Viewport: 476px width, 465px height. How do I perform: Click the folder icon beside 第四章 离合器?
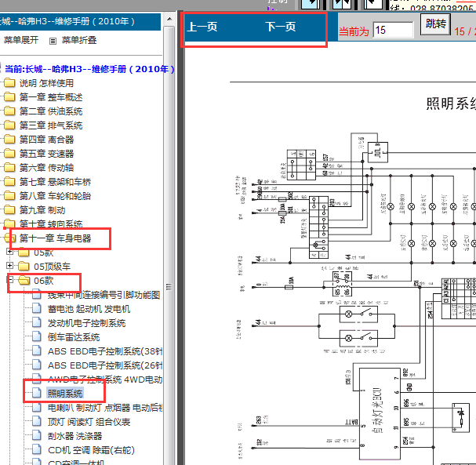pos(9,140)
